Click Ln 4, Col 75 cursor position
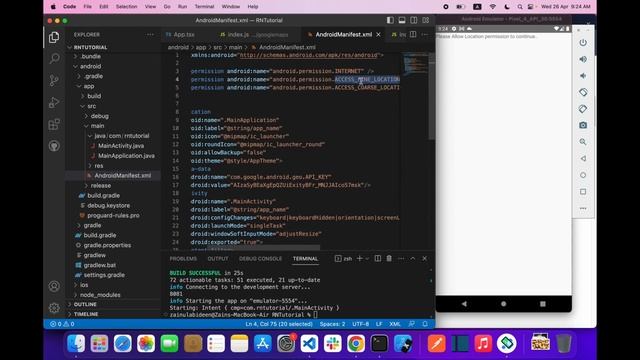The image size is (640, 360). [x=279, y=324]
